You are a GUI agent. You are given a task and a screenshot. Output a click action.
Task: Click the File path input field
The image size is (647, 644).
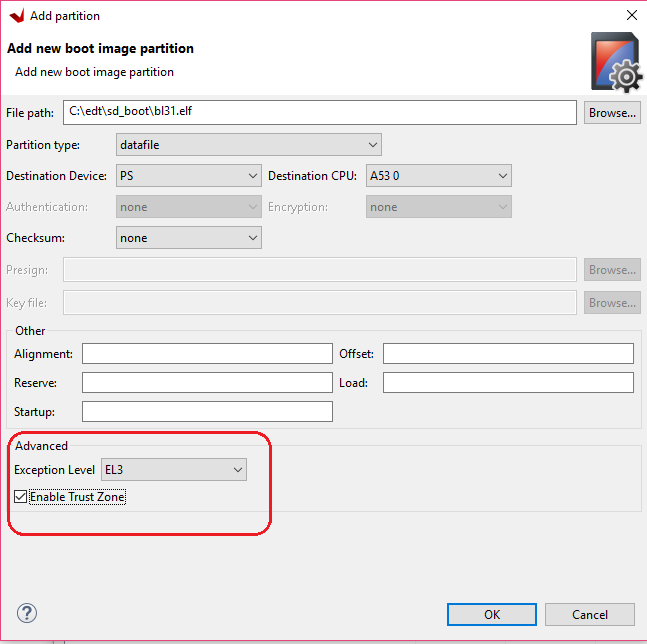[320, 112]
